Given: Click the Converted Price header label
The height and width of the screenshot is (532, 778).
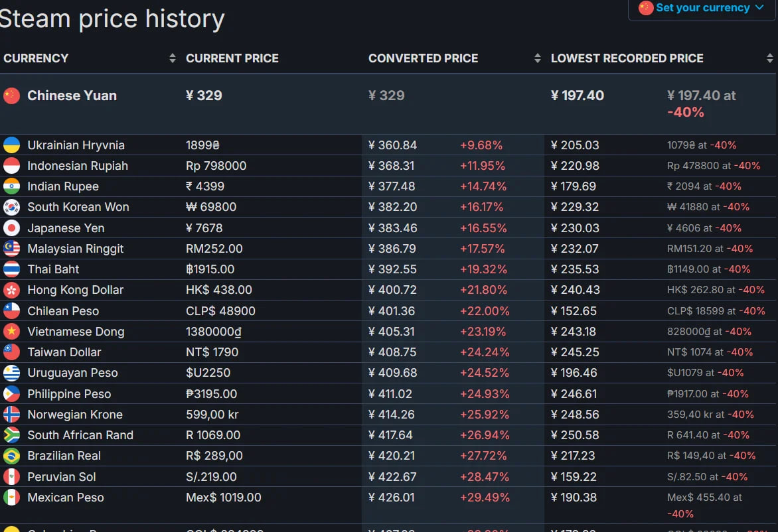Looking at the screenshot, I should (x=423, y=58).
